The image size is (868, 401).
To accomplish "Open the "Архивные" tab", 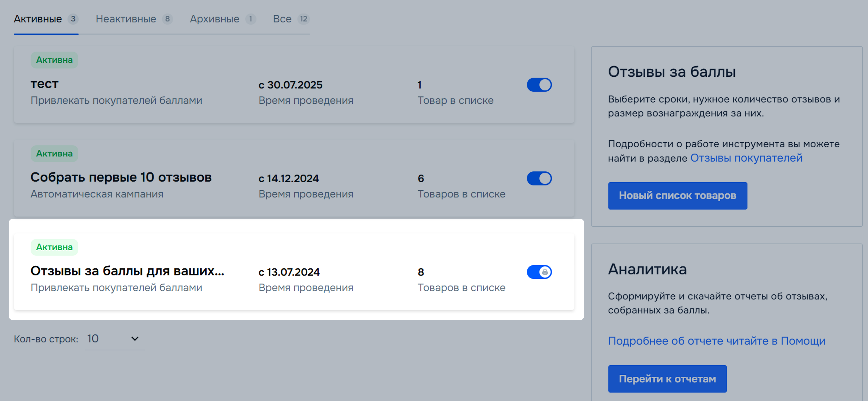I will pos(214,19).
